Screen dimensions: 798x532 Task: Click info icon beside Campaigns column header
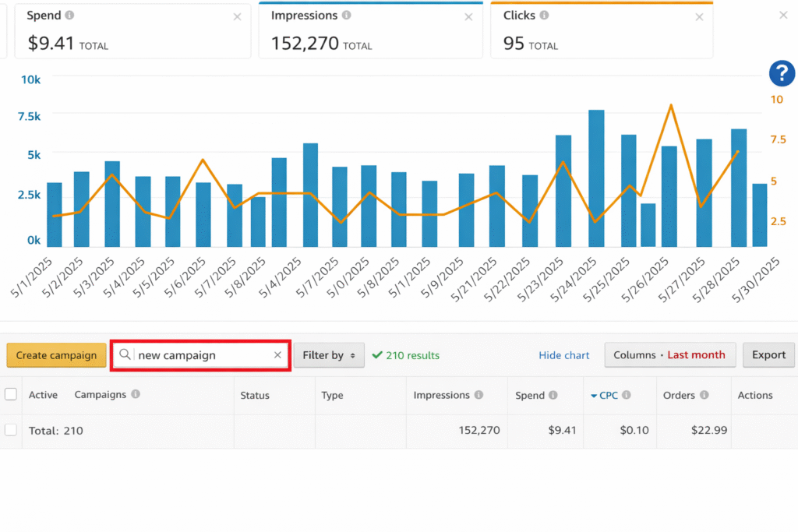pyautogui.click(x=136, y=395)
